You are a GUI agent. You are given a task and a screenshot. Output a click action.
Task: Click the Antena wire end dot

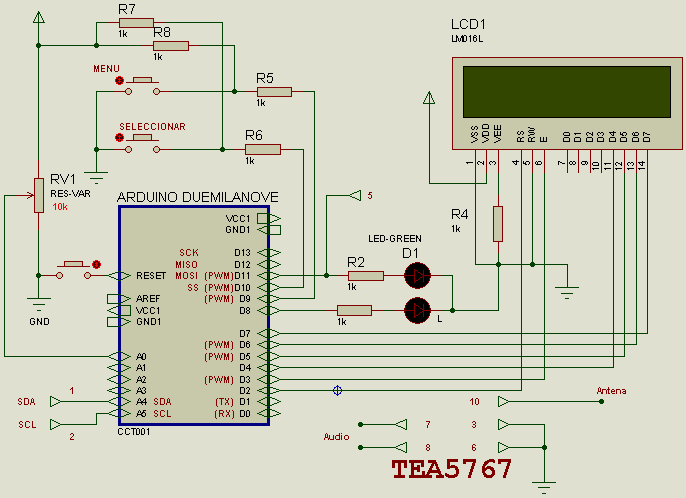pyautogui.click(x=602, y=402)
